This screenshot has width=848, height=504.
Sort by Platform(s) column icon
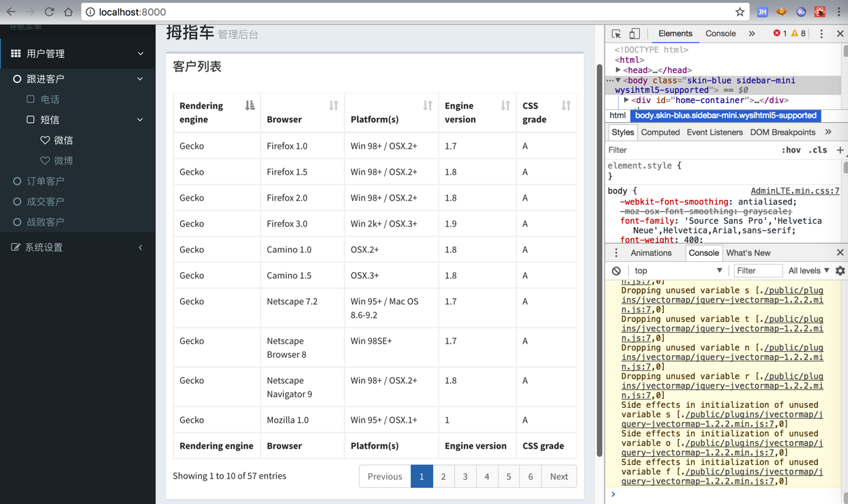pyautogui.click(x=428, y=105)
